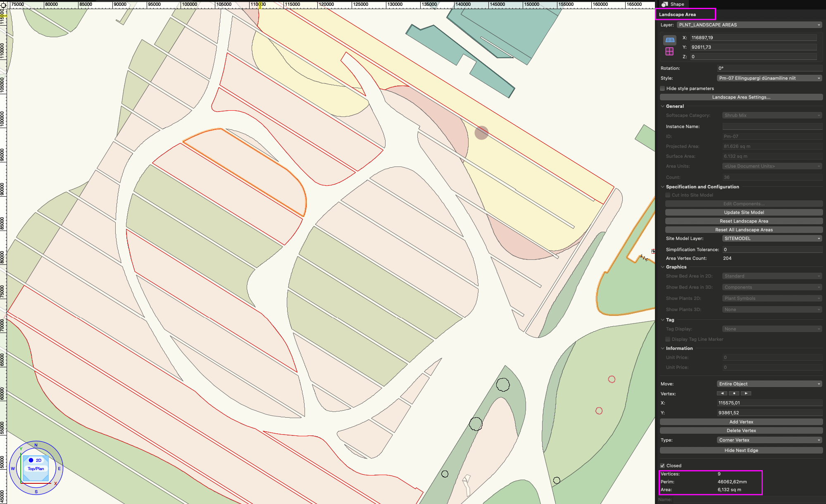This screenshot has height=504, width=826.
Task: Click the Rotation input field
Action: coord(769,68)
